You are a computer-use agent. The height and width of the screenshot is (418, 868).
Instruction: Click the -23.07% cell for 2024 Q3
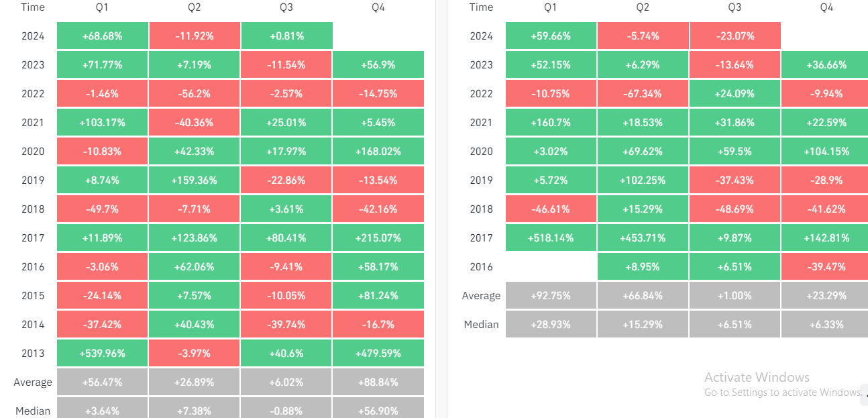(735, 36)
